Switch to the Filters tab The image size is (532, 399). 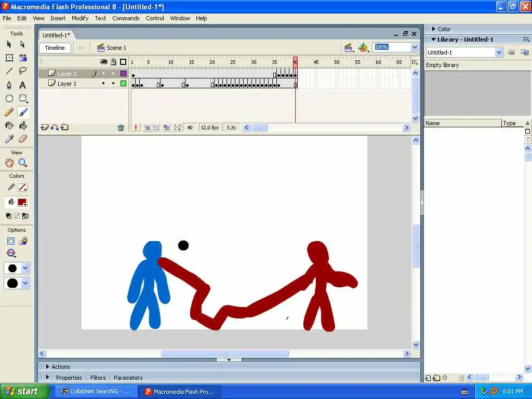[98, 378]
